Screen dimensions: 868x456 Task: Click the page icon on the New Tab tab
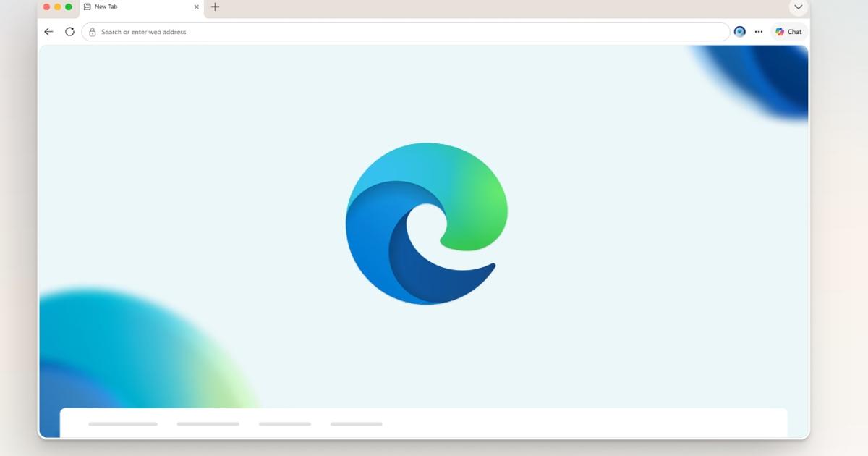coord(88,7)
